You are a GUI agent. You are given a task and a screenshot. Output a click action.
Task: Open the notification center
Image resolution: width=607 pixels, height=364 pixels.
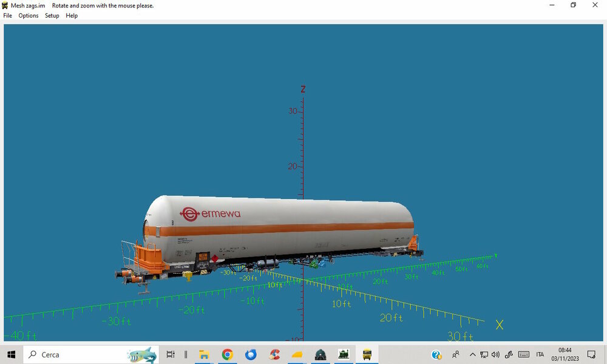click(x=591, y=354)
